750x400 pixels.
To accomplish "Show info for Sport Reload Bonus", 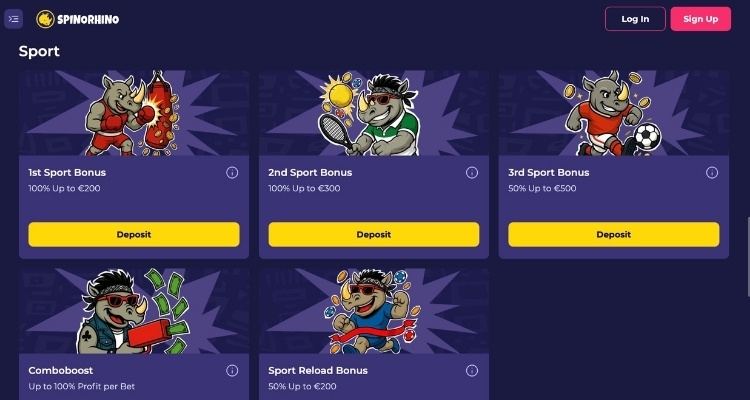I will click(x=472, y=371).
